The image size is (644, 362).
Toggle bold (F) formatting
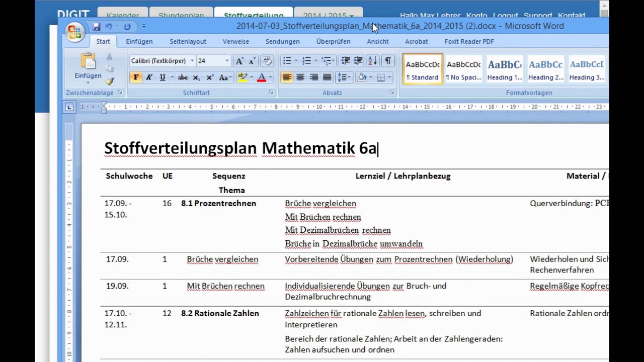[136, 77]
